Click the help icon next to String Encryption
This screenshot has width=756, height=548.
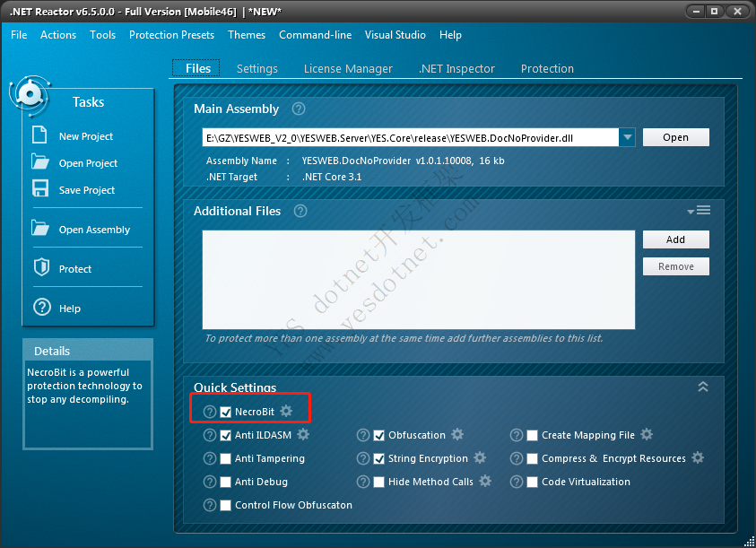[362, 458]
